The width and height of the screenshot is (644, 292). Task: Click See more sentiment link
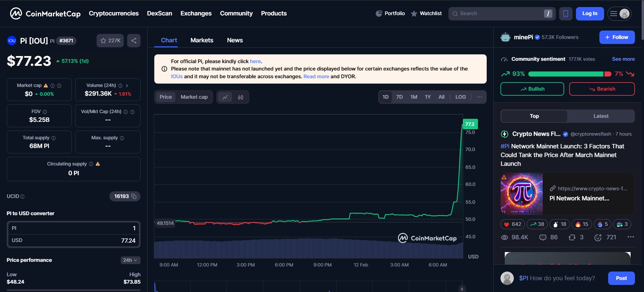(x=623, y=59)
